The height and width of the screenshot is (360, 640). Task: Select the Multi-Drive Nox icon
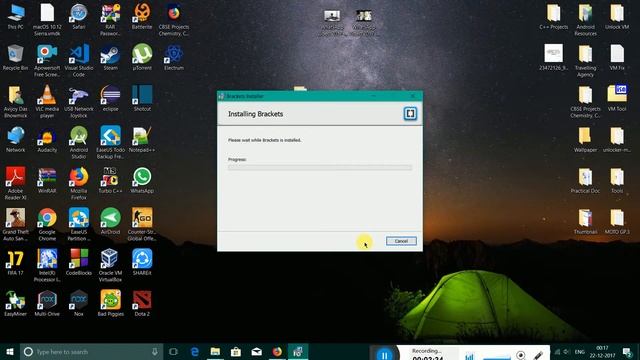click(47, 304)
